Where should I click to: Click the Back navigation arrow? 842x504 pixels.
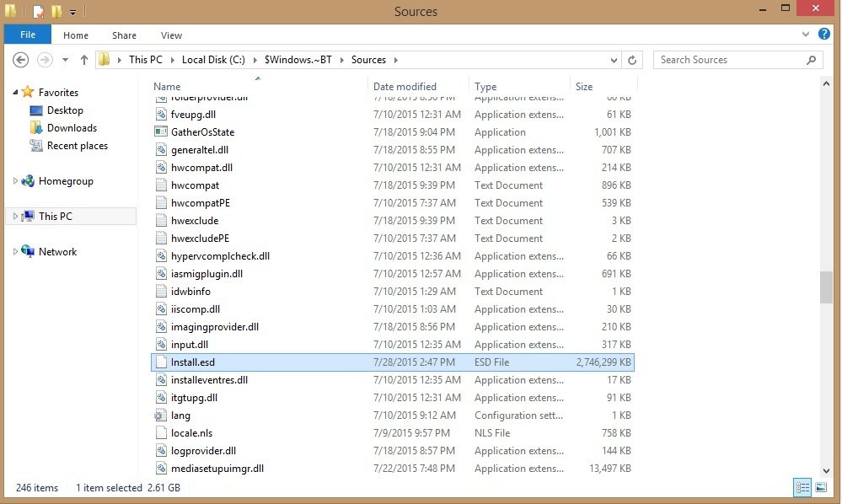(x=21, y=60)
